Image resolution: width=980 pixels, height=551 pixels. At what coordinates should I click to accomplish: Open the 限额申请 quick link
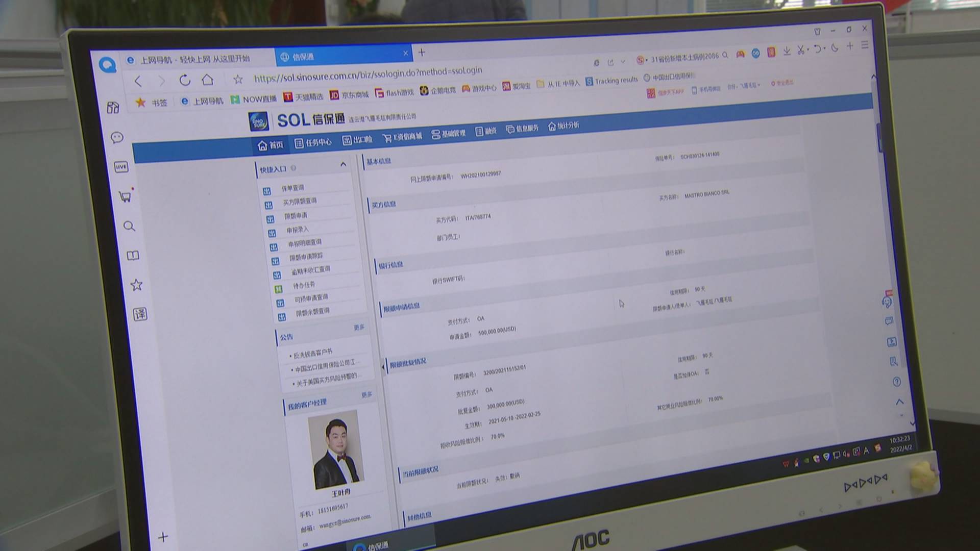pos(296,216)
